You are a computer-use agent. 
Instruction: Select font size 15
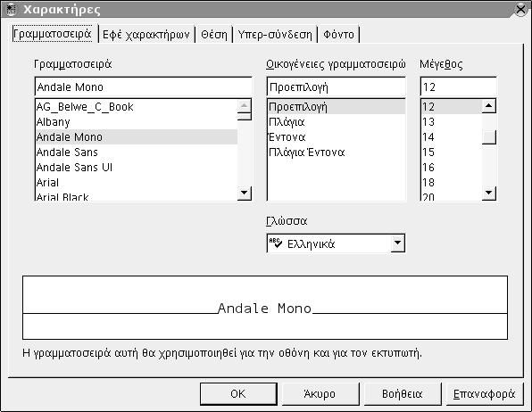click(452, 152)
